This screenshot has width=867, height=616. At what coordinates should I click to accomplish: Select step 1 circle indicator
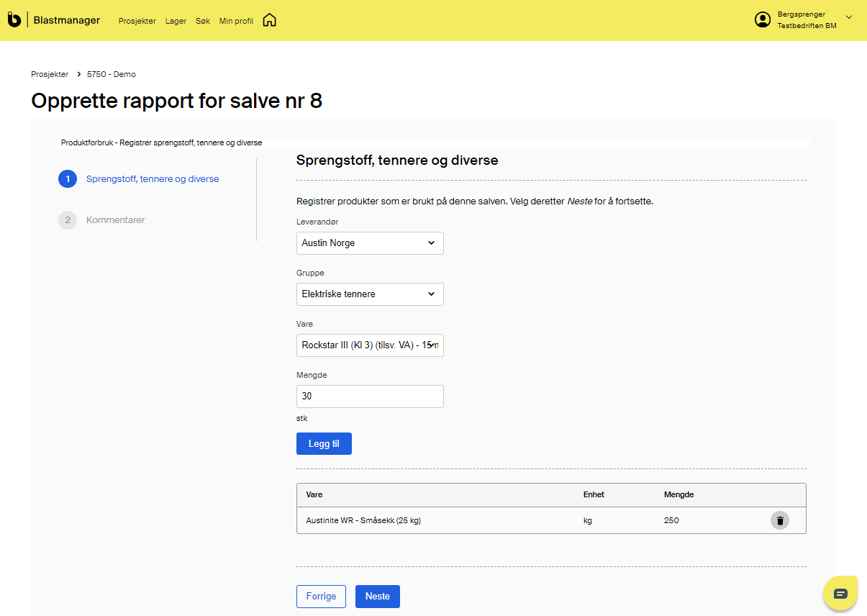tap(68, 179)
